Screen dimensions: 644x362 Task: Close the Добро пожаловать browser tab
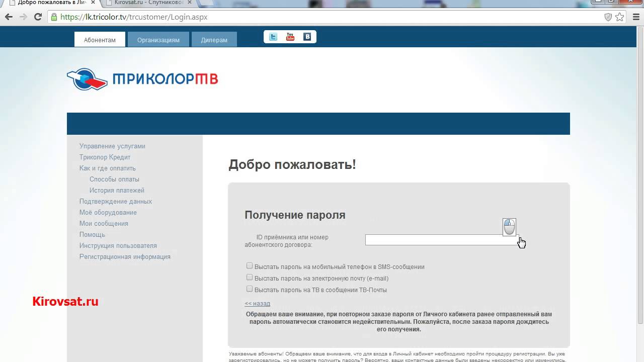[x=93, y=3]
